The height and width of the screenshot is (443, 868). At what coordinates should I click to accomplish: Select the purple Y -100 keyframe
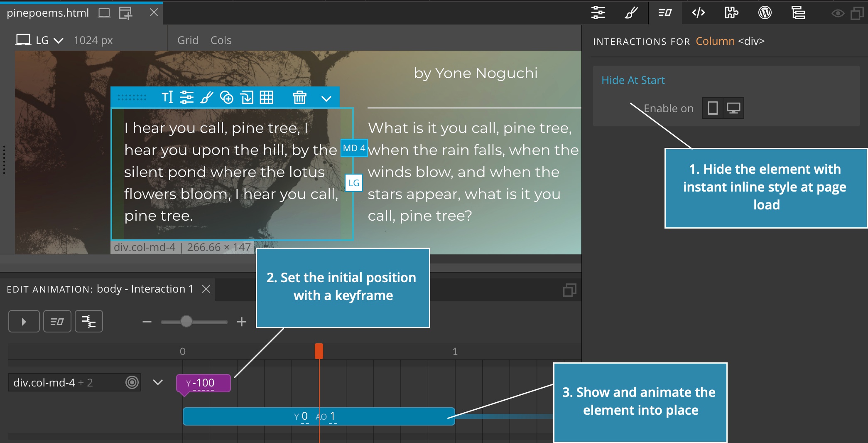click(x=204, y=383)
